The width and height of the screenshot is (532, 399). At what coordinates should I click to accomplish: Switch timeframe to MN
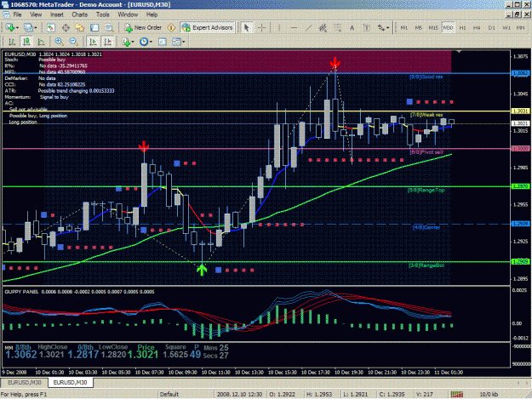(520, 28)
